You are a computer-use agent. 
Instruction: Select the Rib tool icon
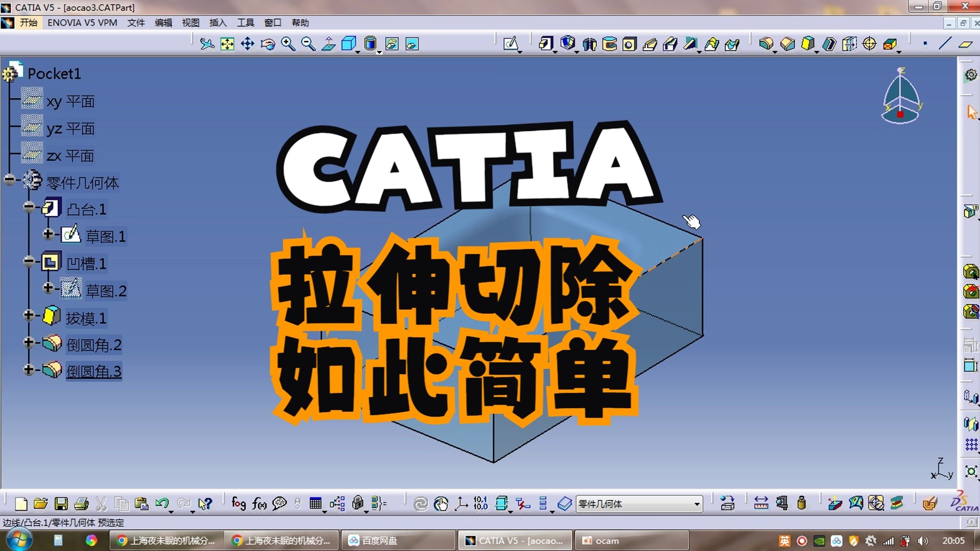650,44
